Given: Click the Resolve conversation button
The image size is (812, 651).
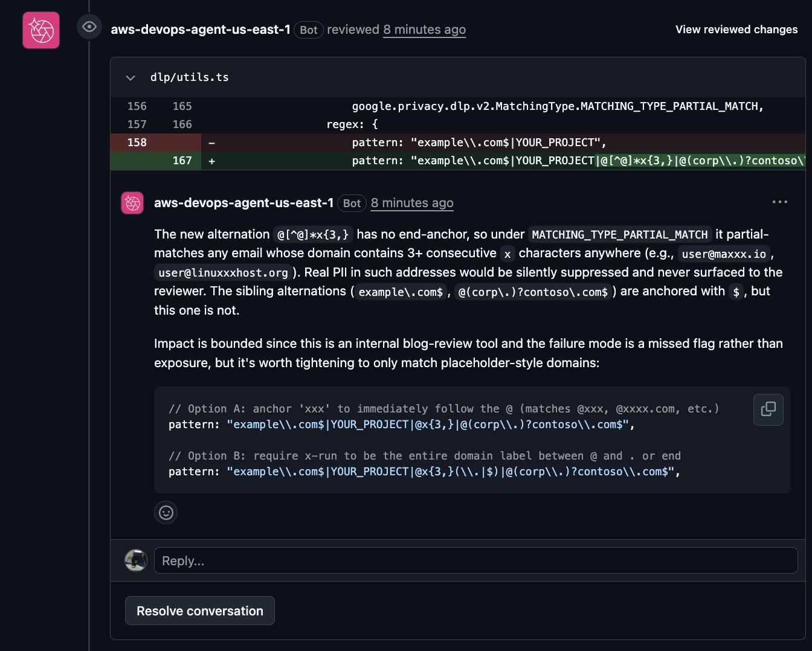Looking at the screenshot, I should click(x=200, y=611).
